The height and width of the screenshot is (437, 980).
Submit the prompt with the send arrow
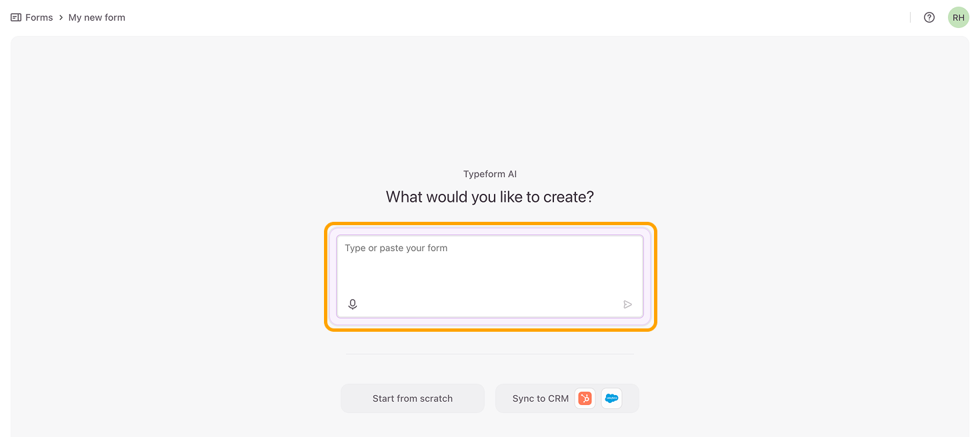[627, 304]
